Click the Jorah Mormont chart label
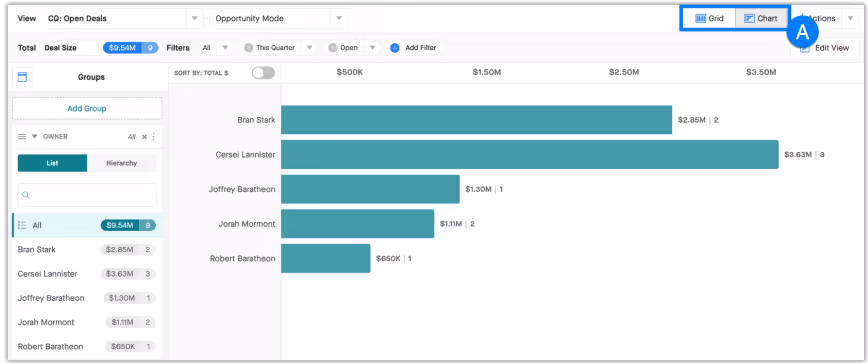868x363 pixels. (247, 224)
